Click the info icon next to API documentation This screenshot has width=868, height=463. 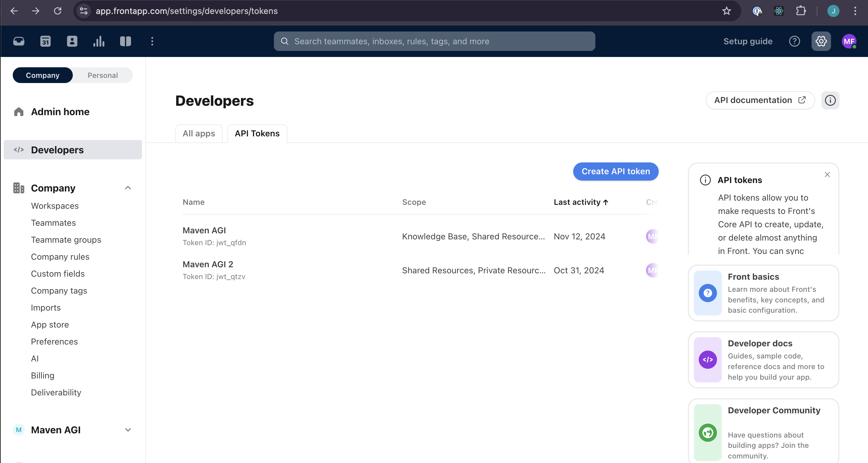830,100
